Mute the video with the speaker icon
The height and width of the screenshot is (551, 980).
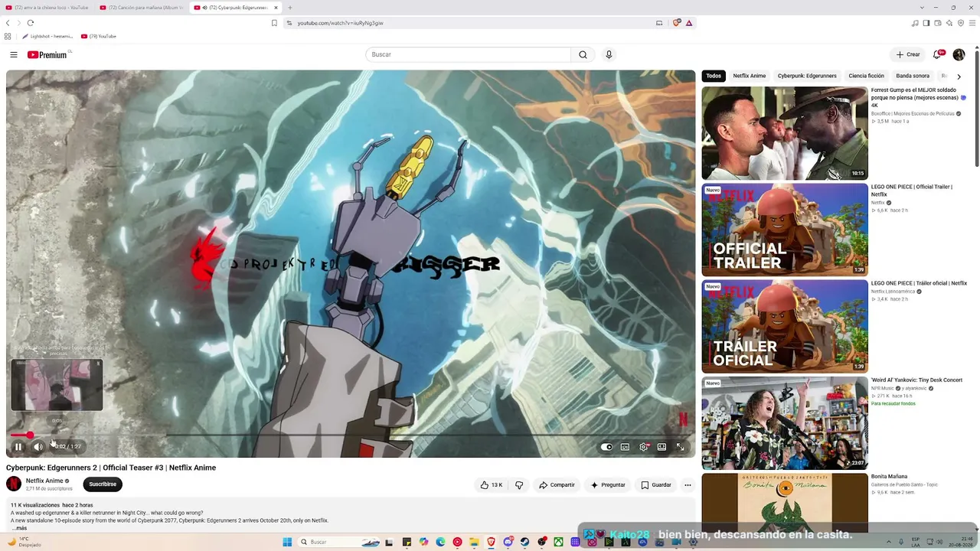click(x=38, y=447)
